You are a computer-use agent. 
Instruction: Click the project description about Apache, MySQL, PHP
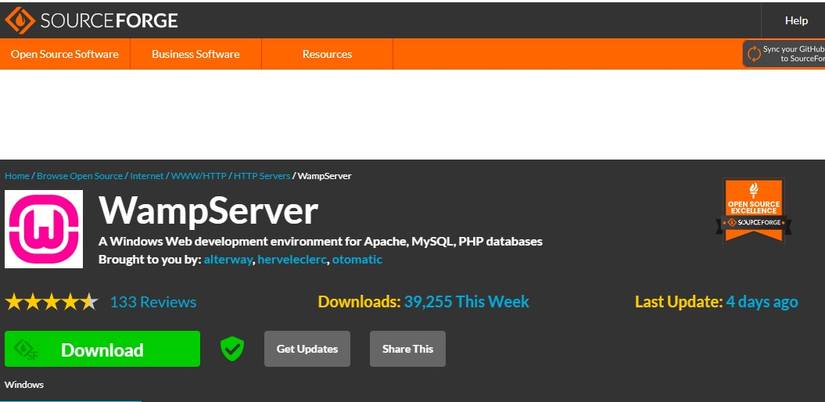coord(320,242)
